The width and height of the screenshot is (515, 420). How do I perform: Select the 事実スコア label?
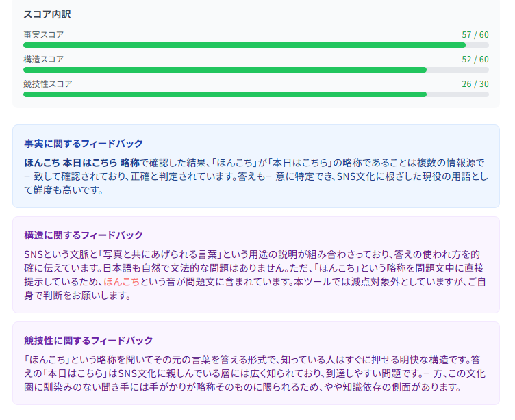click(43, 34)
